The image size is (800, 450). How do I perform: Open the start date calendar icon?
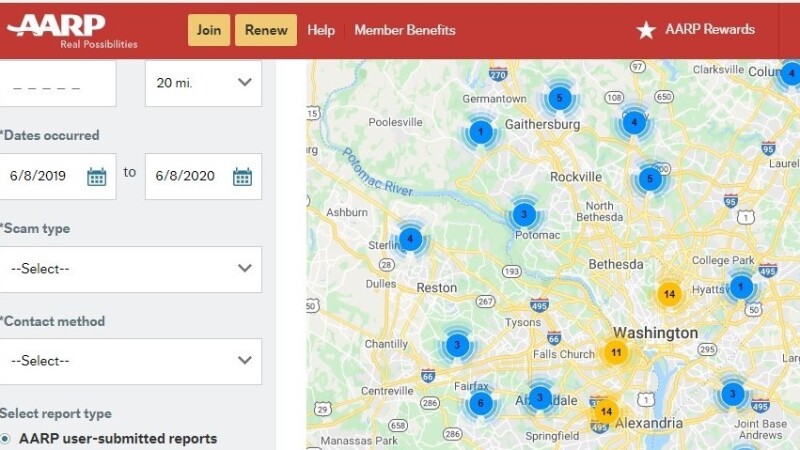point(96,177)
